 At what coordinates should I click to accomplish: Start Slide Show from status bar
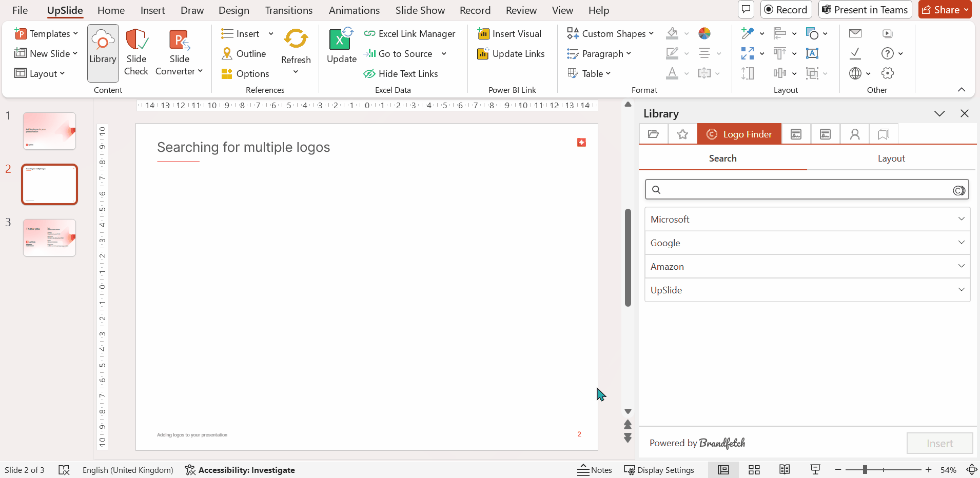pyautogui.click(x=815, y=470)
